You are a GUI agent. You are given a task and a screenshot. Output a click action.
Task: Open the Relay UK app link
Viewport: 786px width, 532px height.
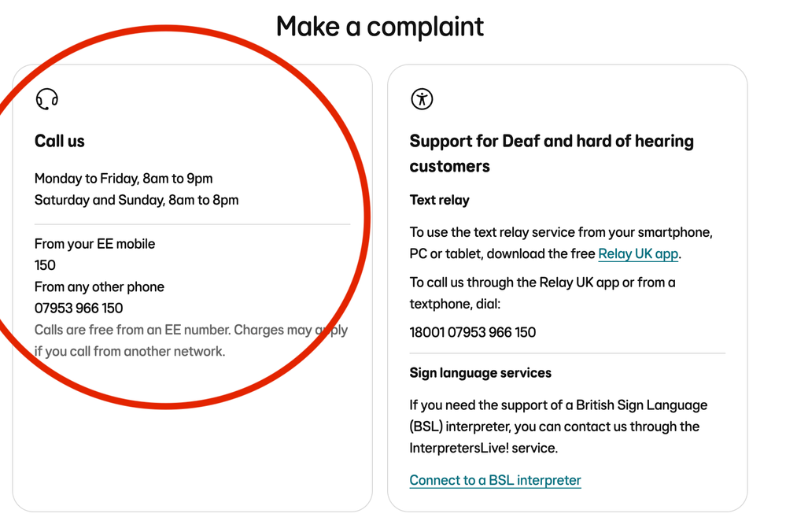pos(638,253)
